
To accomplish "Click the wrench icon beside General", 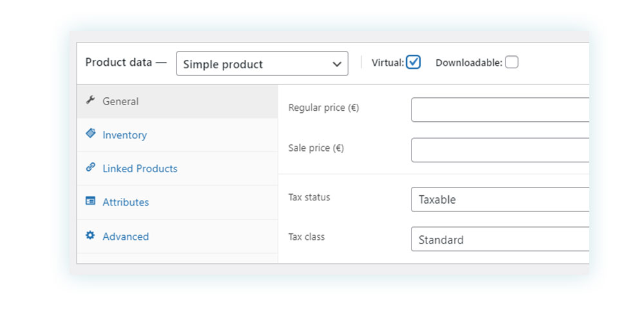I will tap(90, 100).
